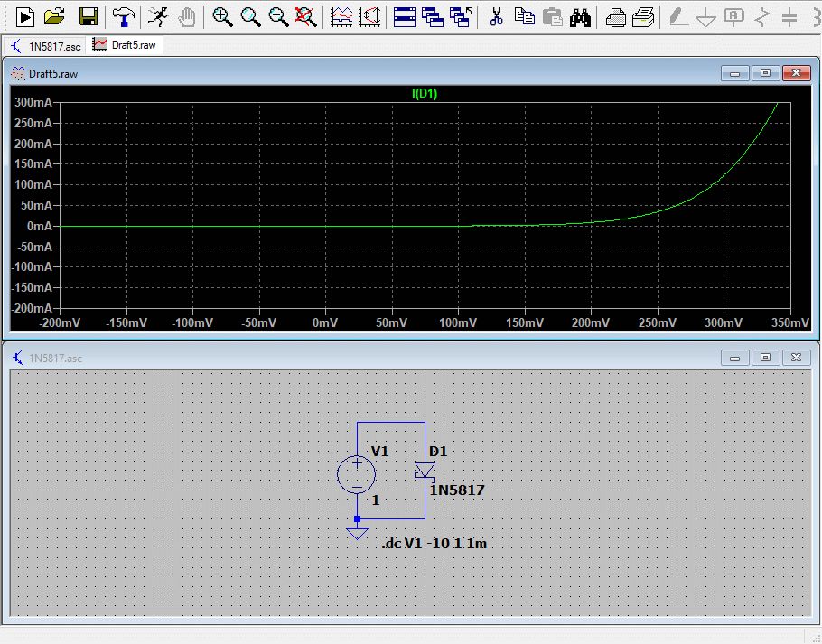
Task: Click the Print icon in toolbar
Action: pos(615,16)
